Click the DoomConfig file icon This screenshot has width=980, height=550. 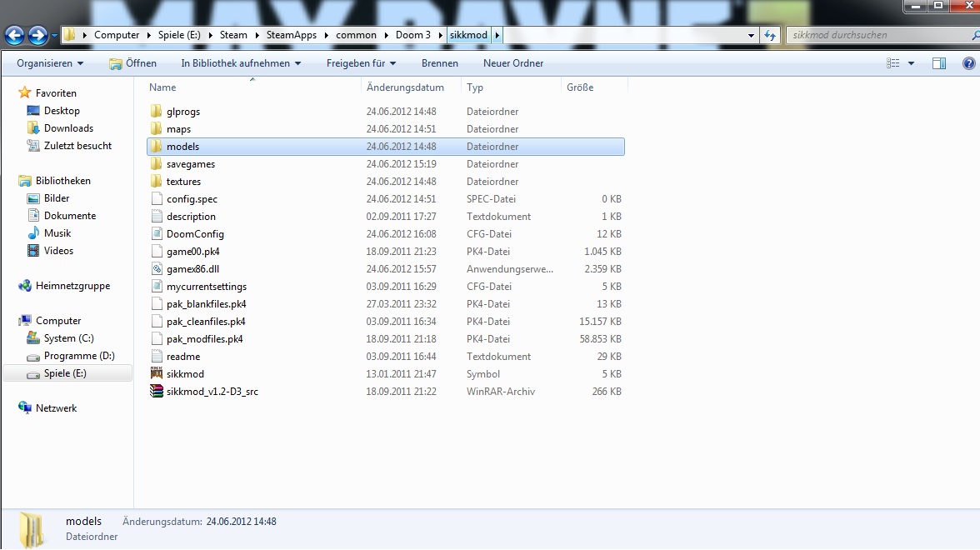tap(157, 233)
